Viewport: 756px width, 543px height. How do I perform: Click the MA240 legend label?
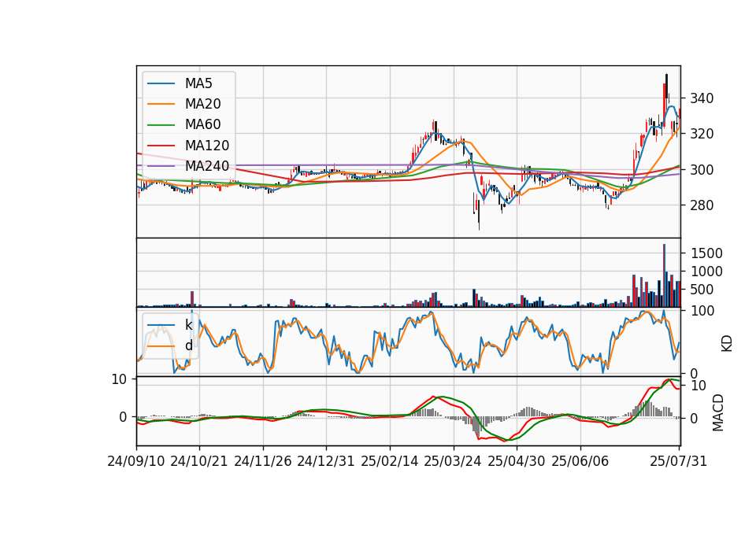[x=207, y=166]
